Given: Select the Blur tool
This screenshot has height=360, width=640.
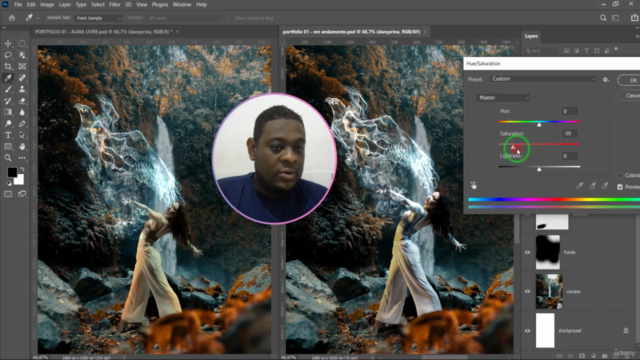Looking at the screenshot, I should (22, 112).
